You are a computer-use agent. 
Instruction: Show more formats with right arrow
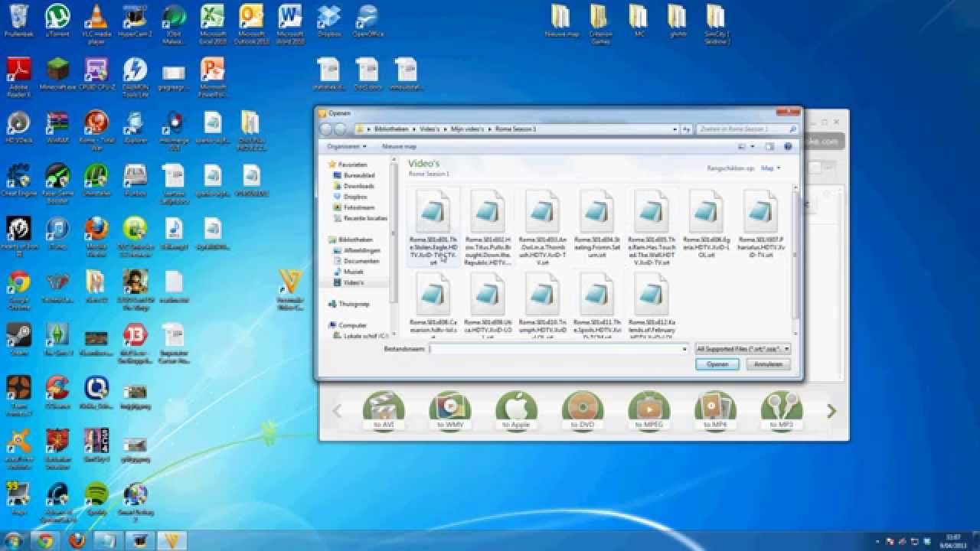pos(831,412)
